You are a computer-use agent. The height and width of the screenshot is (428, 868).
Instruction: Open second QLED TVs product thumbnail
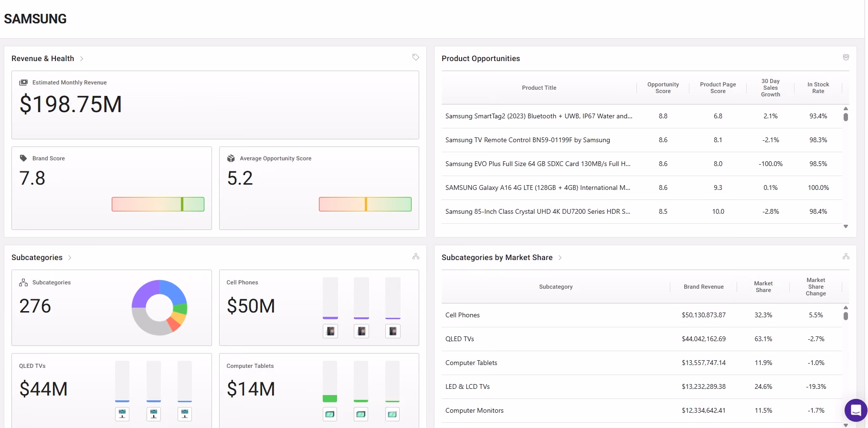point(154,414)
